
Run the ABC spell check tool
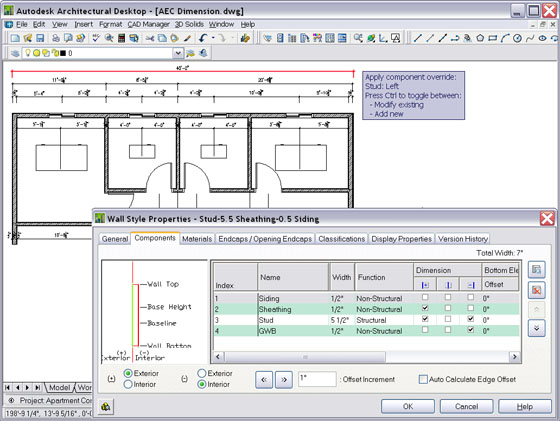96,38
